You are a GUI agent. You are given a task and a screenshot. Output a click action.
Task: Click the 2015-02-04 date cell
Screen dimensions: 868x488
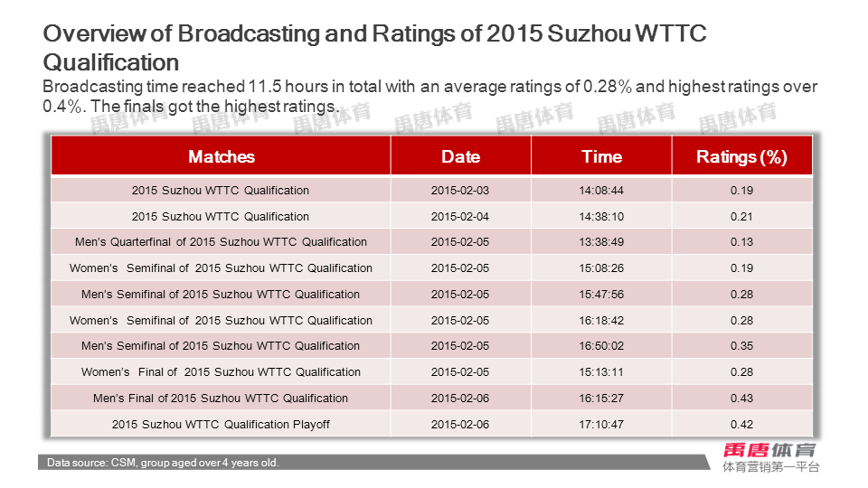pyautogui.click(x=460, y=217)
